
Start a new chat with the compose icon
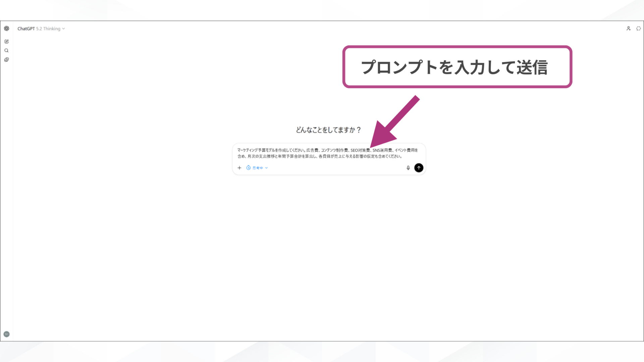(x=7, y=41)
